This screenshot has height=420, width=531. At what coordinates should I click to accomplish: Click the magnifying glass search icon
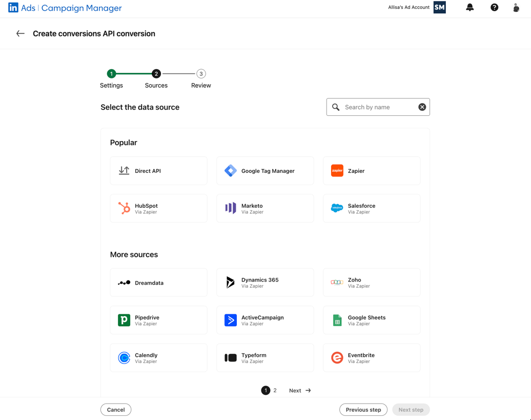(x=336, y=107)
